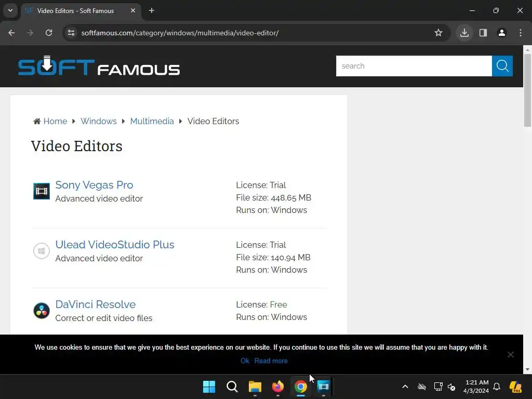
Task: Open Multimedia breadcrumb link
Action: coord(152,121)
